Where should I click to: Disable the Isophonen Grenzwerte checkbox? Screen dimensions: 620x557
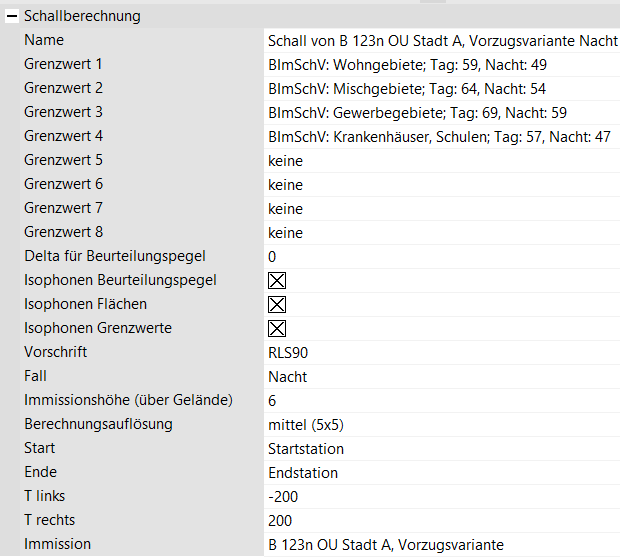coord(277,329)
